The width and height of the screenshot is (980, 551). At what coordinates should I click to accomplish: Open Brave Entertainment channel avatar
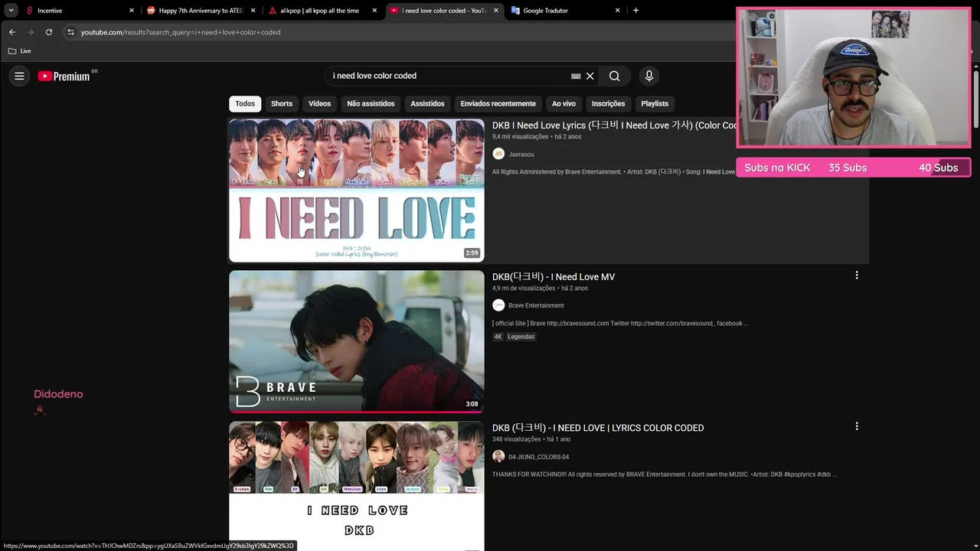[498, 305]
